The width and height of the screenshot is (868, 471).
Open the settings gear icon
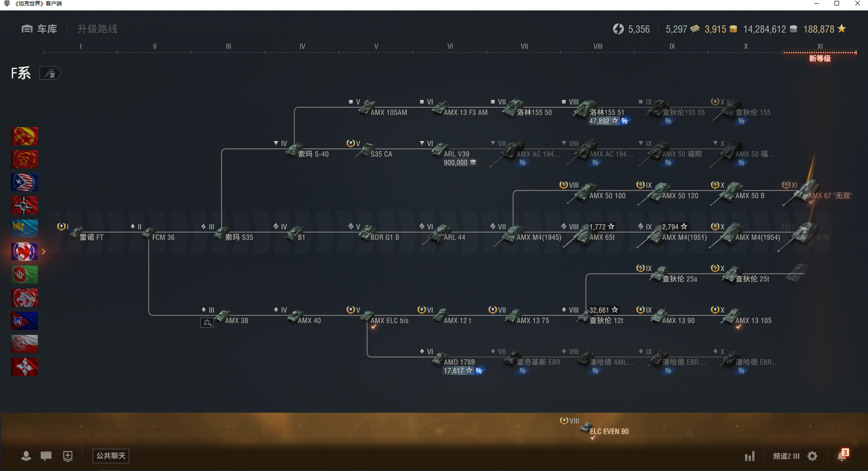812,456
